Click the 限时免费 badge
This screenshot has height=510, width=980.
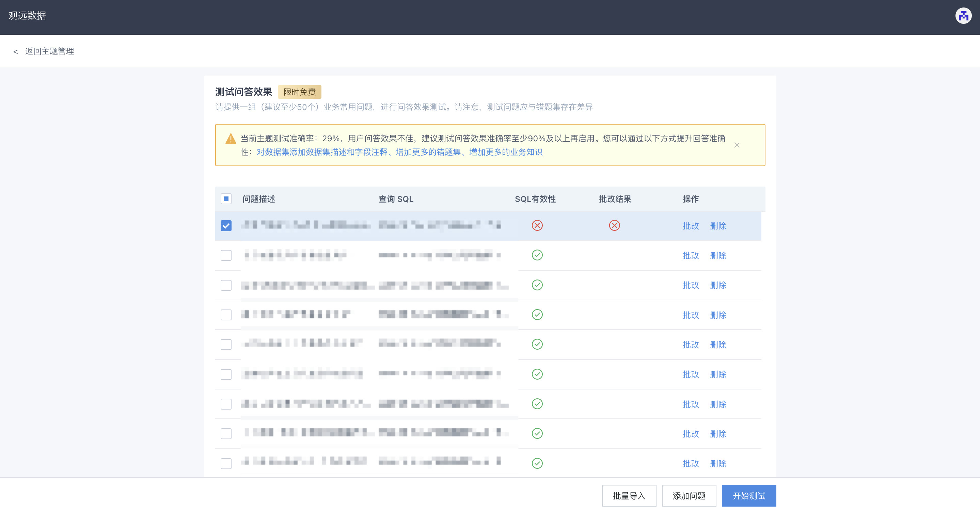coord(299,92)
